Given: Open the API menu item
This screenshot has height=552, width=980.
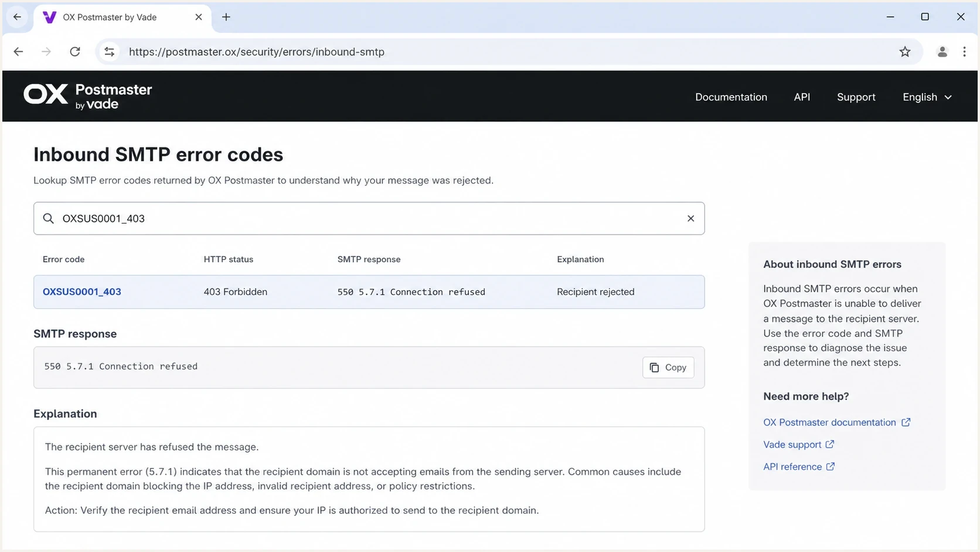Looking at the screenshot, I should click(802, 97).
